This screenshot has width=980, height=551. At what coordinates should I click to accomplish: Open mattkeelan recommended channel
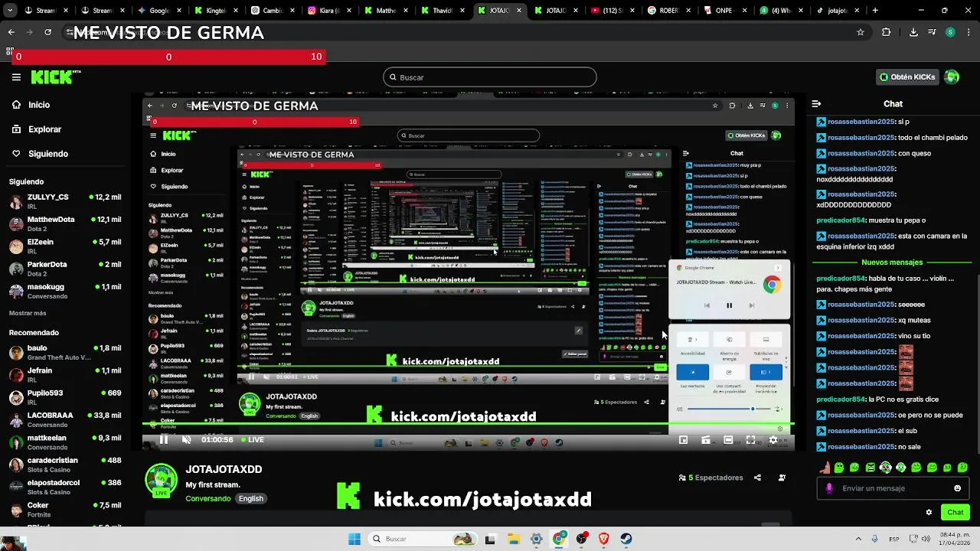[65, 442]
